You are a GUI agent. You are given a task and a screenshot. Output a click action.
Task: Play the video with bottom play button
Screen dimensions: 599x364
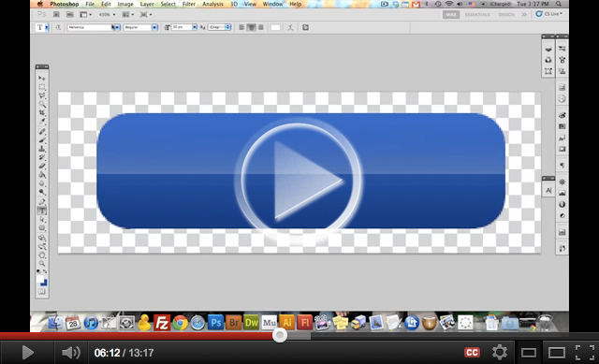[27, 353]
